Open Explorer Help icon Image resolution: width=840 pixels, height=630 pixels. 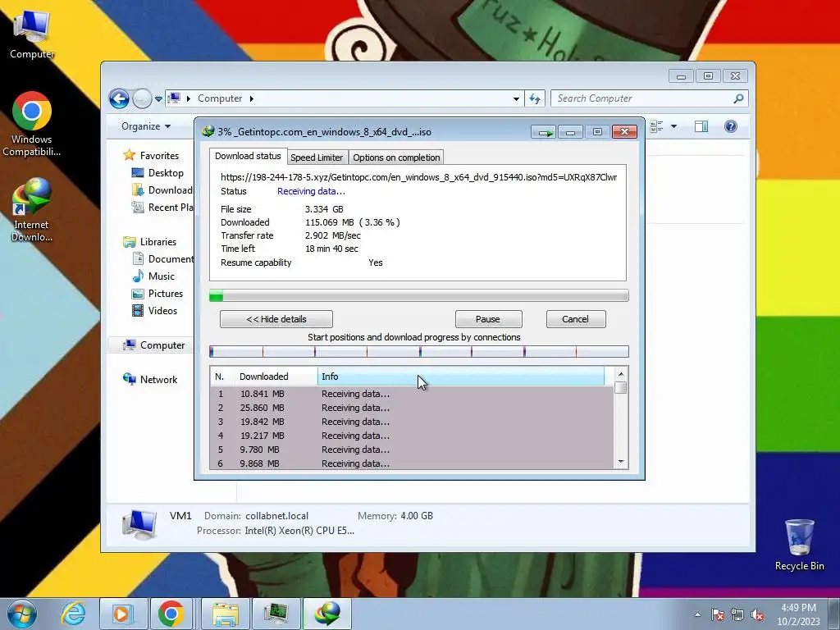731,126
